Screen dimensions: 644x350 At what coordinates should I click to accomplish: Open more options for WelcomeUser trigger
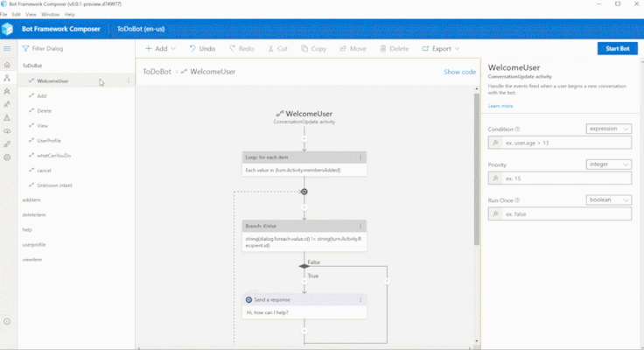(129, 80)
